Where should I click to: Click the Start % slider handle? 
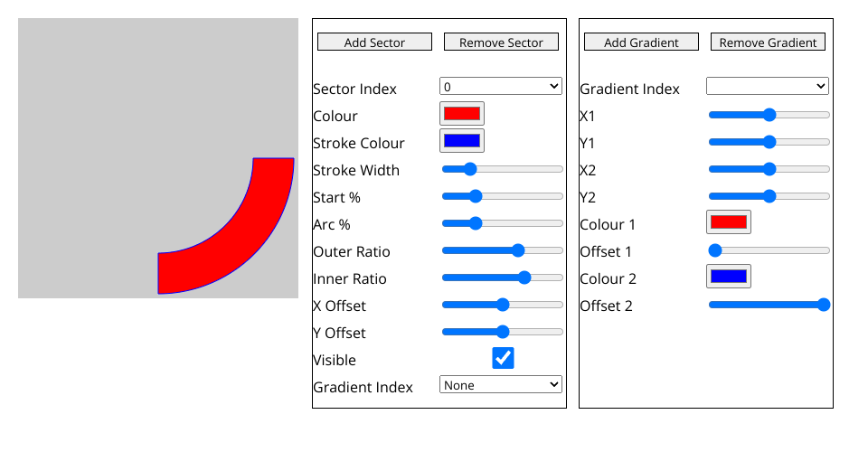click(476, 196)
